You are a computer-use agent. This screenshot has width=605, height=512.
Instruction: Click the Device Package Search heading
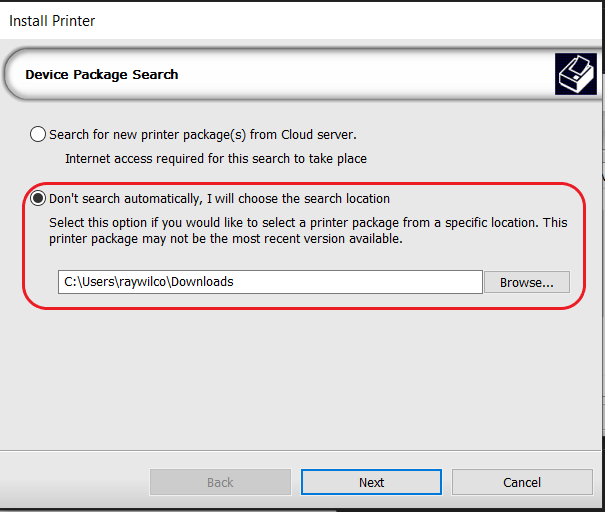click(x=102, y=74)
